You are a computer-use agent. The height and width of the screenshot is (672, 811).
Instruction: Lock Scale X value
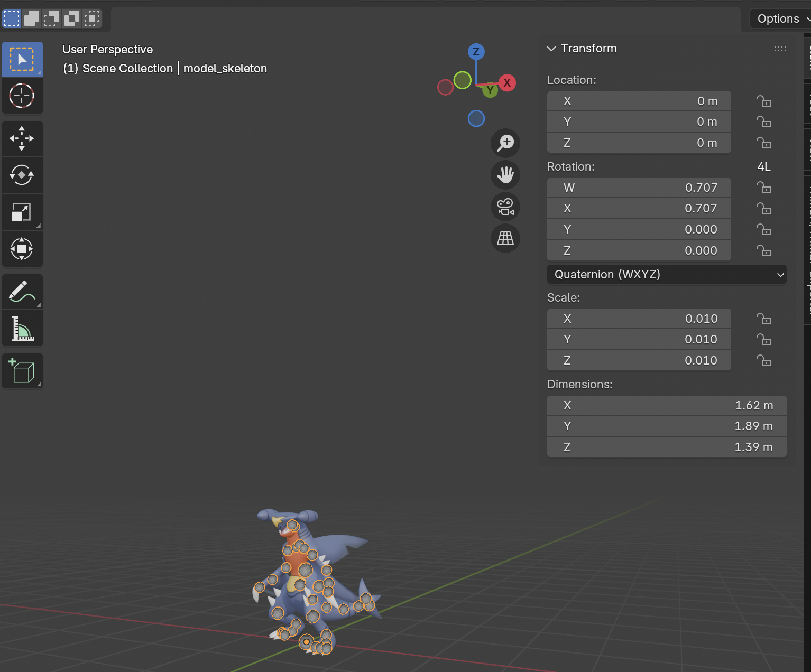[764, 319]
